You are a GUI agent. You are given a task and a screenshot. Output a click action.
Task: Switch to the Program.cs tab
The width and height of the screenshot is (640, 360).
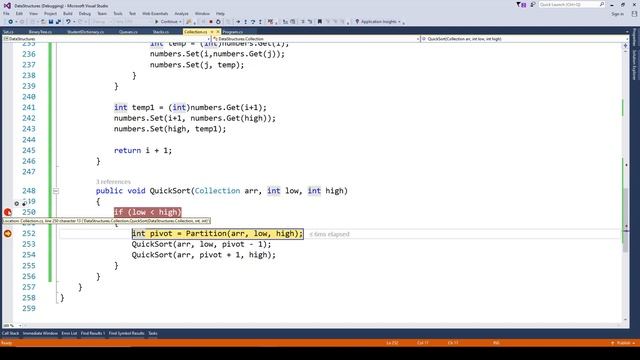pyautogui.click(x=233, y=32)
